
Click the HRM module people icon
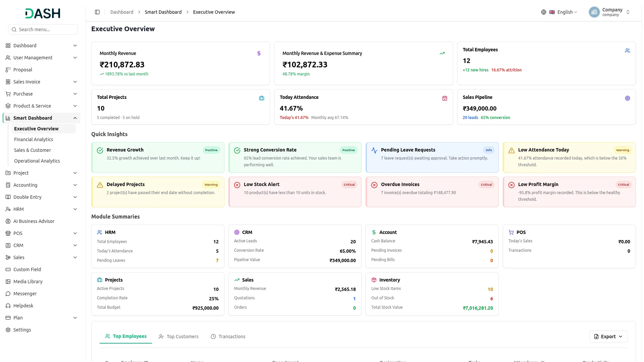coord(100,232)
